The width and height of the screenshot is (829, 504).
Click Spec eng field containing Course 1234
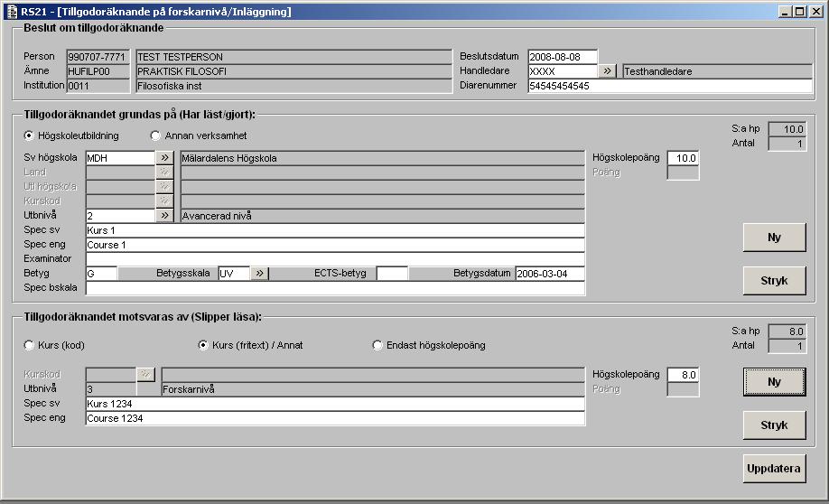pyautogui.click(x=335, y=418)
